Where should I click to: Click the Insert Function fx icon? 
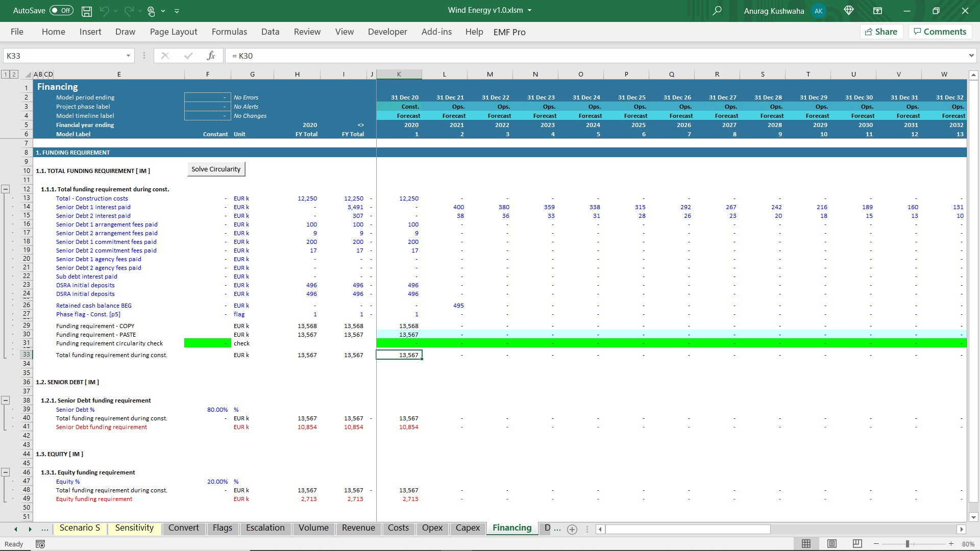point(211,56)
